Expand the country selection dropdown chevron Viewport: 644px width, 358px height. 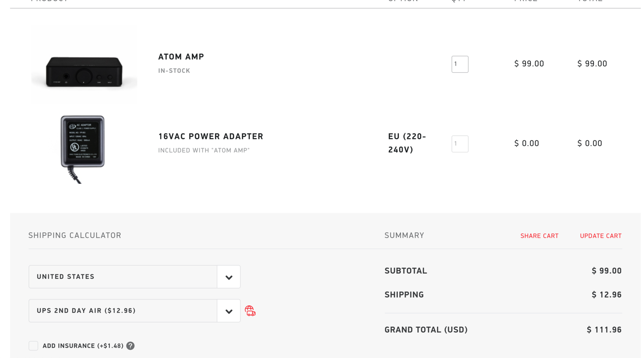pyautogui.click(x=229, y=277)
